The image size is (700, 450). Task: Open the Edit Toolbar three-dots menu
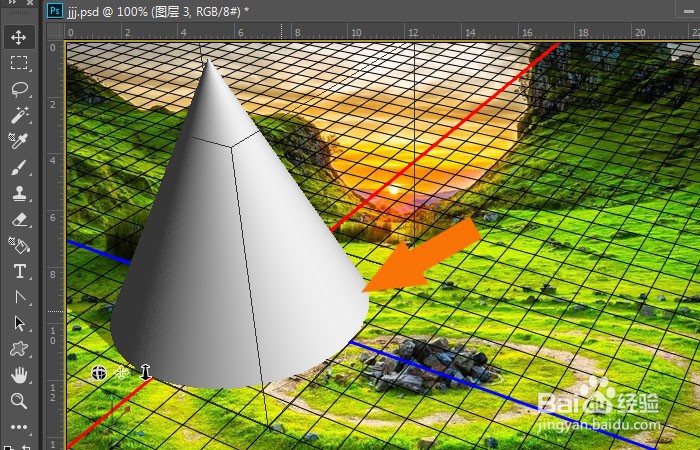[x=19, y=427]
